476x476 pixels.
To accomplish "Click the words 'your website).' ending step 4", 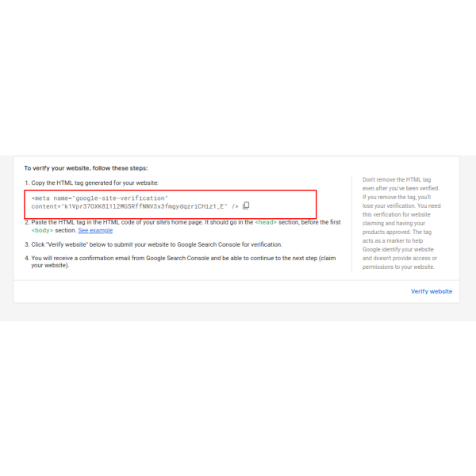I will (x=50, y=266).
